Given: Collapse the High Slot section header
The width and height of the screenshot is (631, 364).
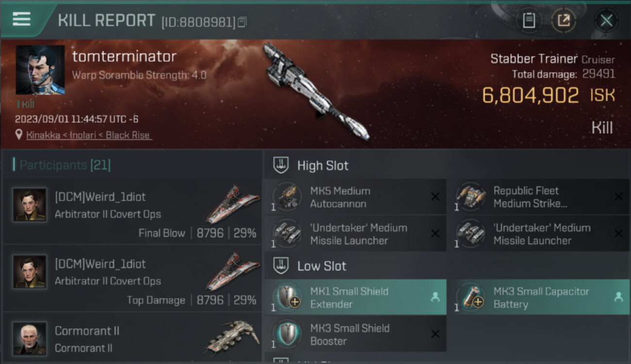Looking at the screenshot, I should (x=447, y=165).
